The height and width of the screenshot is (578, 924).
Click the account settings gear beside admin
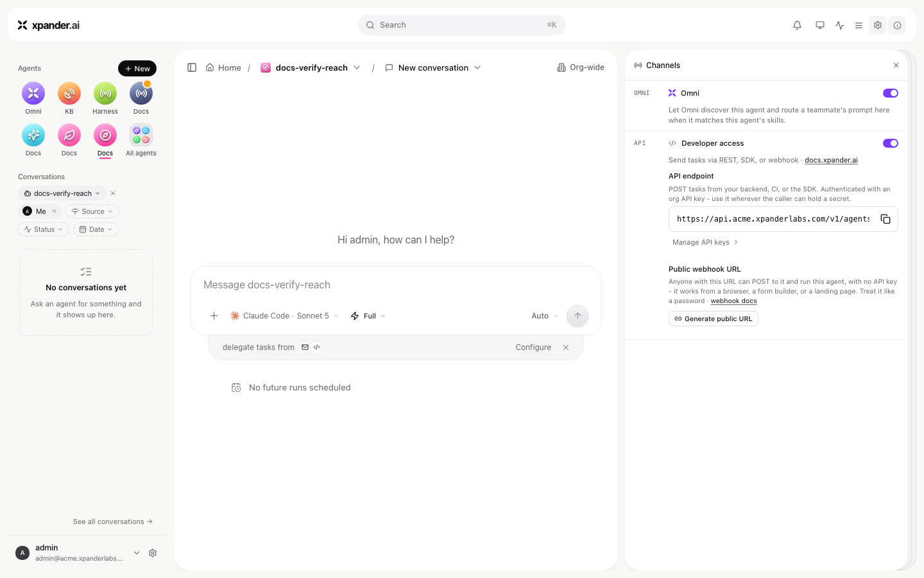(153, 553)
